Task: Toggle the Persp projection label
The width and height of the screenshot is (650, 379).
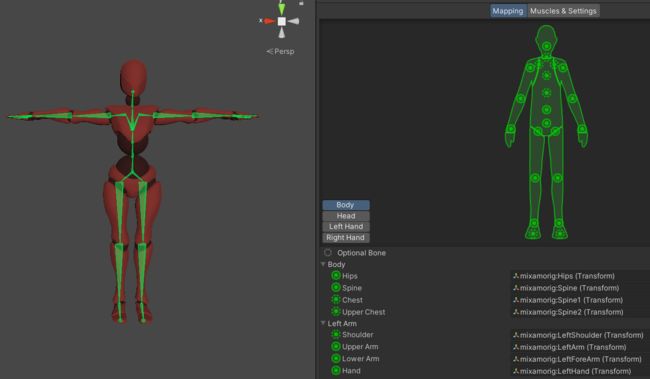Action: [x=280, y=51]
